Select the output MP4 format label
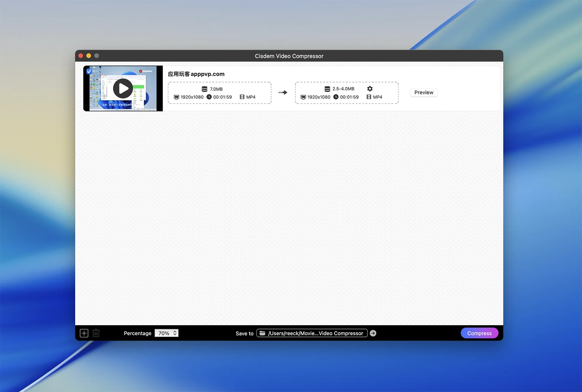 click(377, 97)
